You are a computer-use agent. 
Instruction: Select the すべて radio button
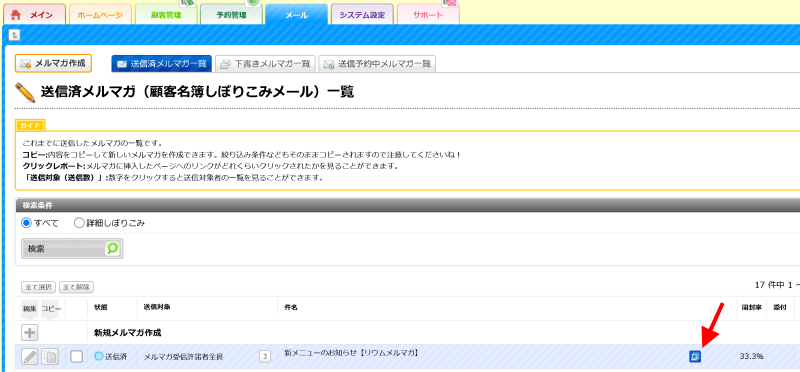(26, 223)
